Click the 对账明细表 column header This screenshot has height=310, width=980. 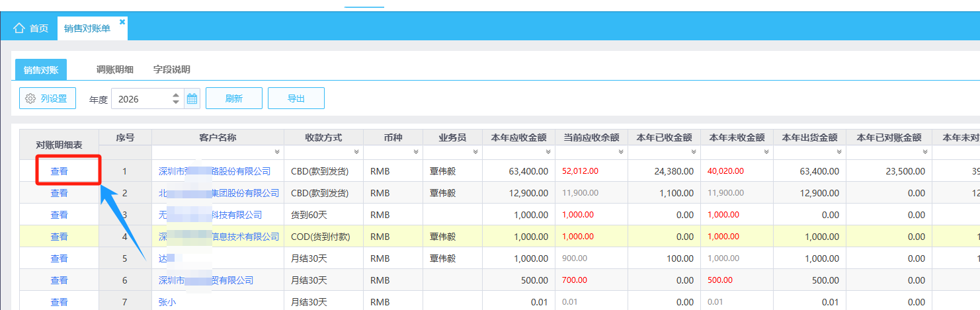pyautogui.click(x=59, y=145)
